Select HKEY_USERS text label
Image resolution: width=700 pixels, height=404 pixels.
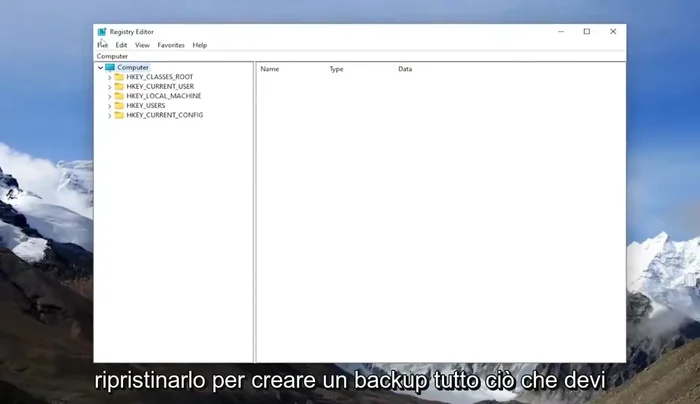(146, 105)
